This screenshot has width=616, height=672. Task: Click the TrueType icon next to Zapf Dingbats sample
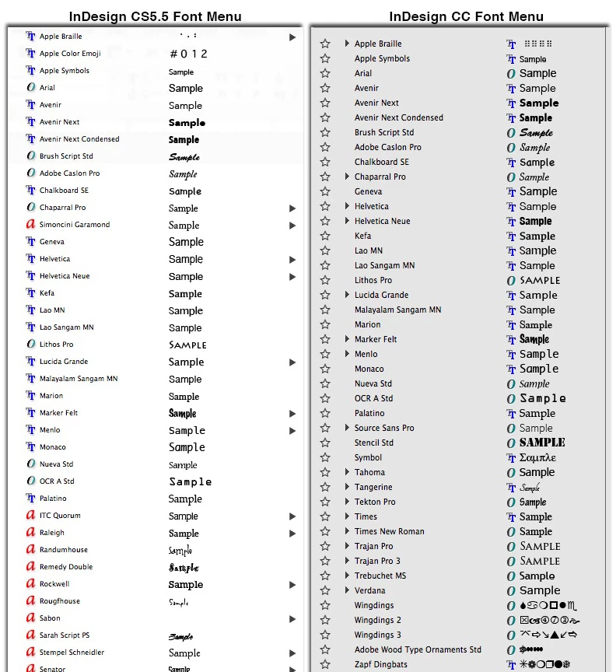511,665
